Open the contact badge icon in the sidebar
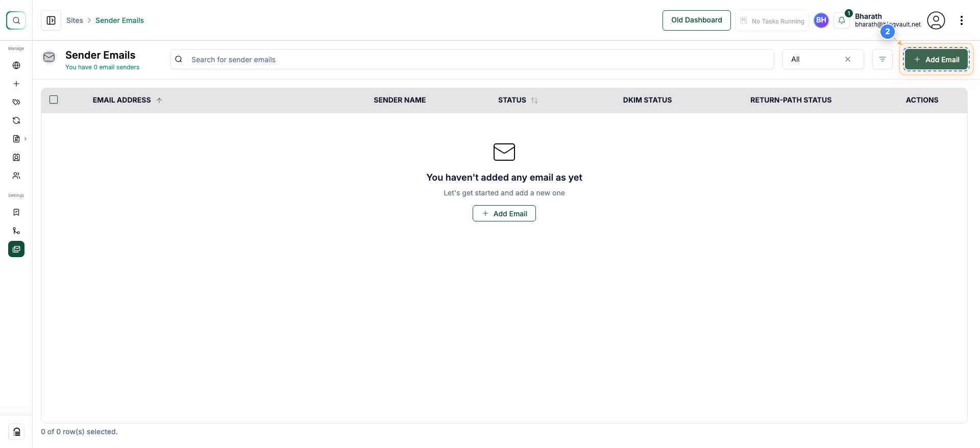This screenshot has height=448, width=980. pyautogui.click(x=16, y=157)
